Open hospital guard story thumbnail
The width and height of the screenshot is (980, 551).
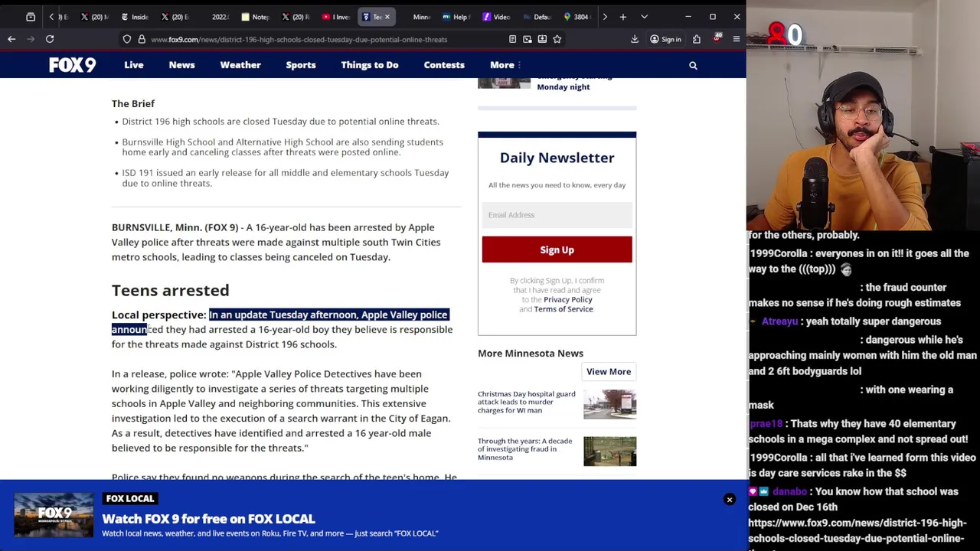coord(609,405)
